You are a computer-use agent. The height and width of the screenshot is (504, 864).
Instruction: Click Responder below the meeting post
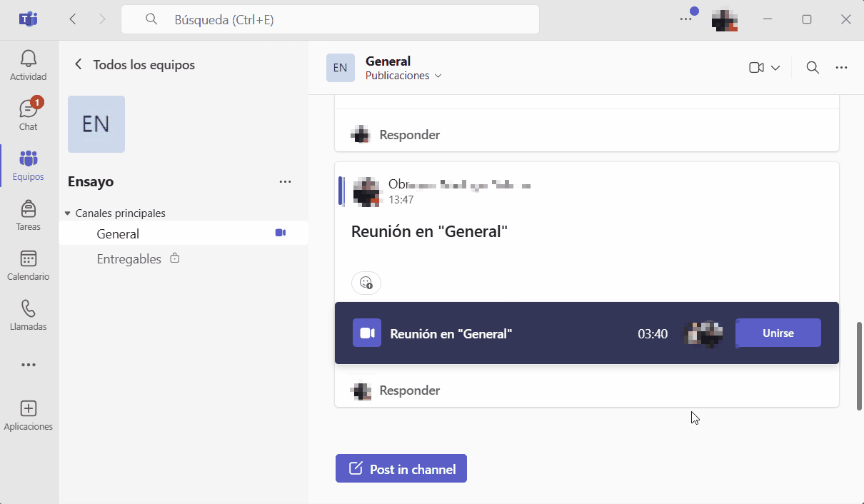click(409, 390)
